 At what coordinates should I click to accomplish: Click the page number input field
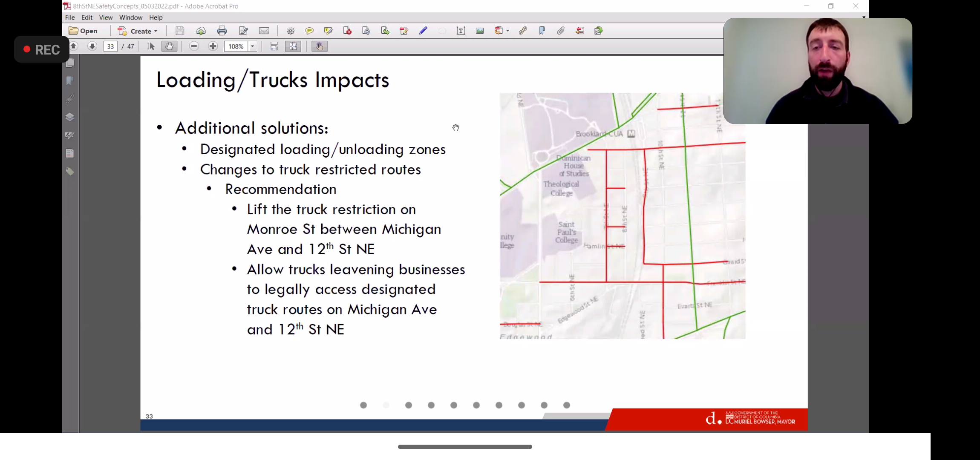110,46
